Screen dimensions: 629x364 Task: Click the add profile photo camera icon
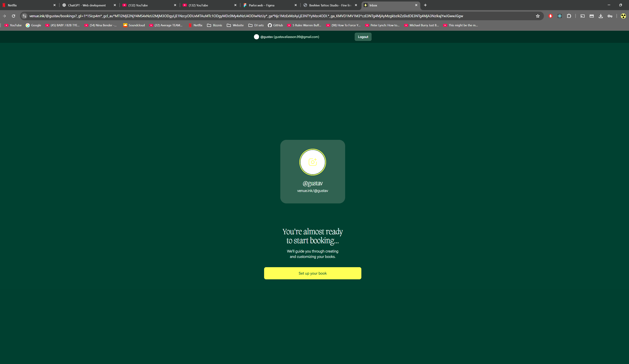pyautogui.click(x=313, y=162)
